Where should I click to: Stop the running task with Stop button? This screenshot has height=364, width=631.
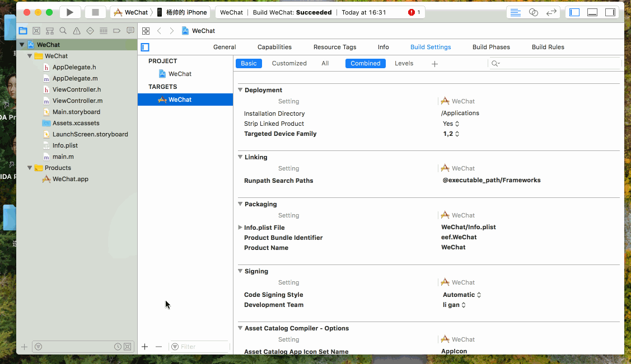pos(95,12)
